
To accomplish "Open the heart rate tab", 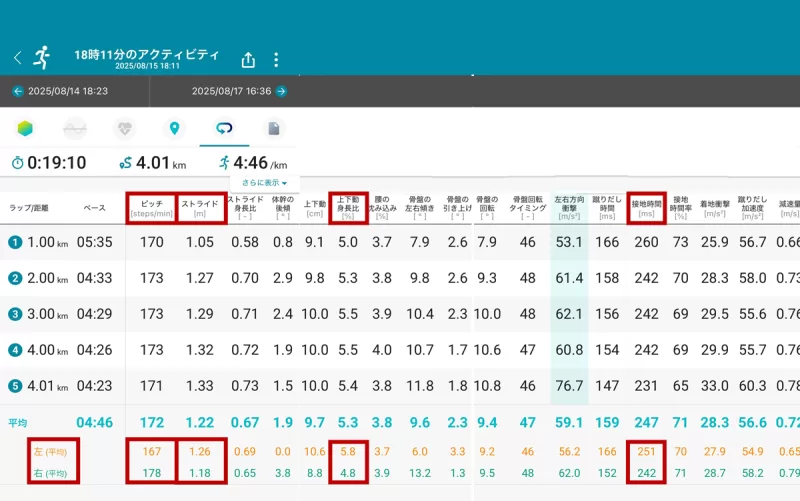I will point(124,129).
